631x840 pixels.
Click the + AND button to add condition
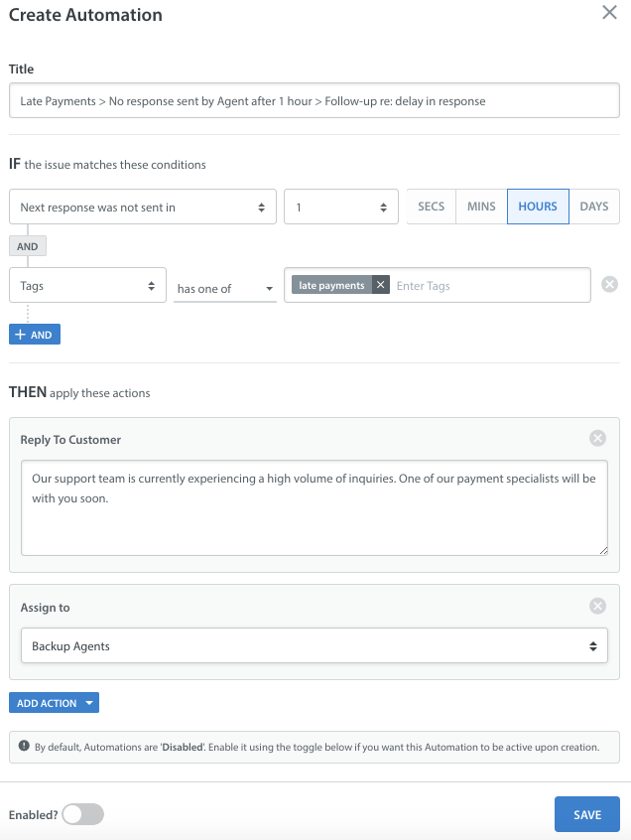coord(35,335)
